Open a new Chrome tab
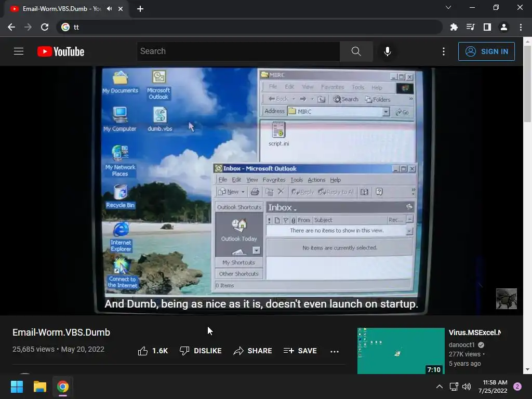Screen dimensions: 532x399 tap(140, 9)
